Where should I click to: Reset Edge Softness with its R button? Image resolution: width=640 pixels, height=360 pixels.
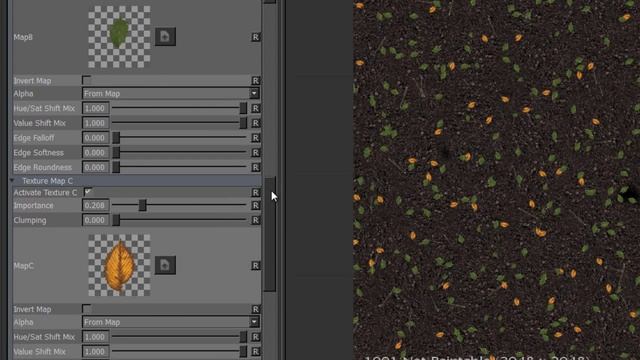click(x=256, y=153)
